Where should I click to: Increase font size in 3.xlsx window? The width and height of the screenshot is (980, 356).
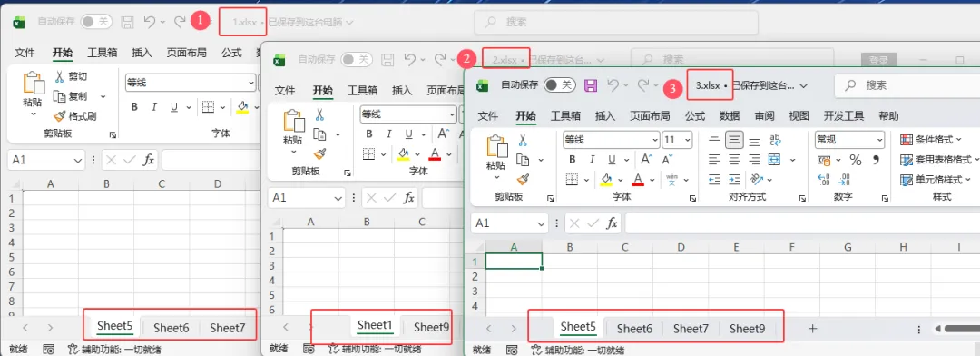[x=647, y=160]
